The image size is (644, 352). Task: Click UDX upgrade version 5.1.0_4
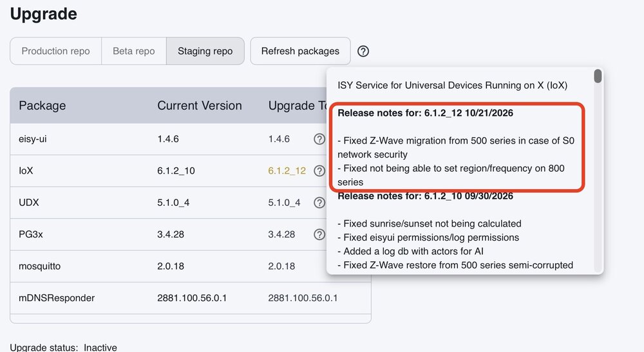pos(284,203)
